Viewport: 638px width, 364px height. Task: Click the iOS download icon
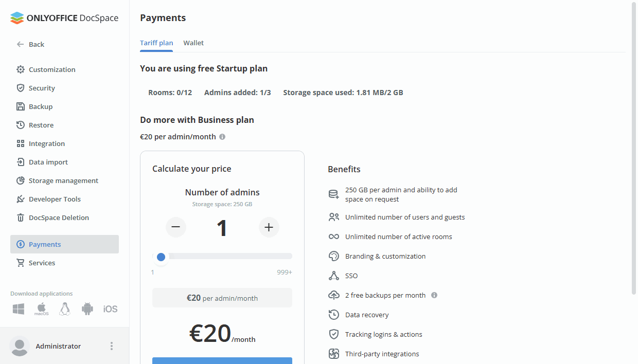click(110, 308)
